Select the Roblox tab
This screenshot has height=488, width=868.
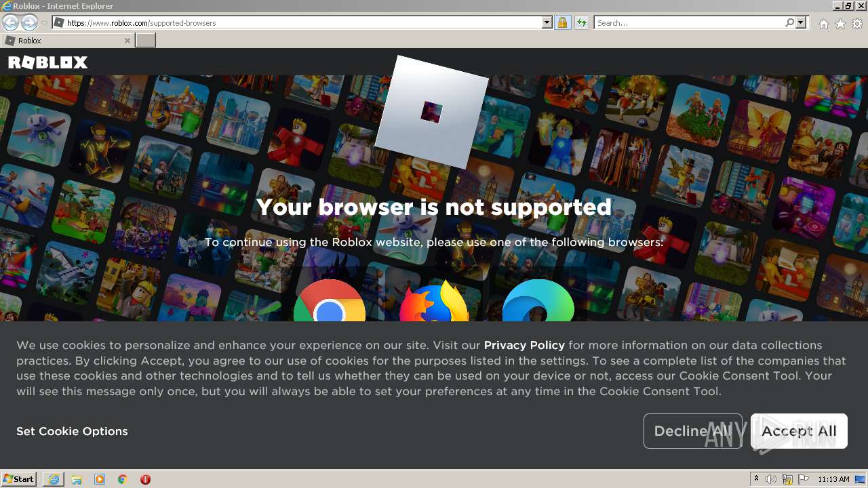[x=67, y=41]
